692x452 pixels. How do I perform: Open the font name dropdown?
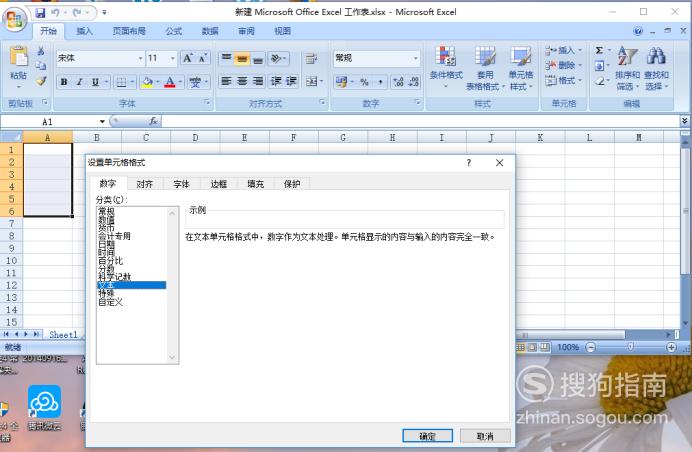click(140, 58)
